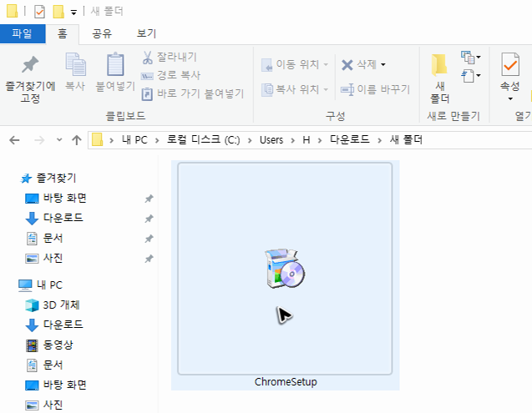
Task: Open the recent locations dropdown chevron
Action: [x=59, y=139]
